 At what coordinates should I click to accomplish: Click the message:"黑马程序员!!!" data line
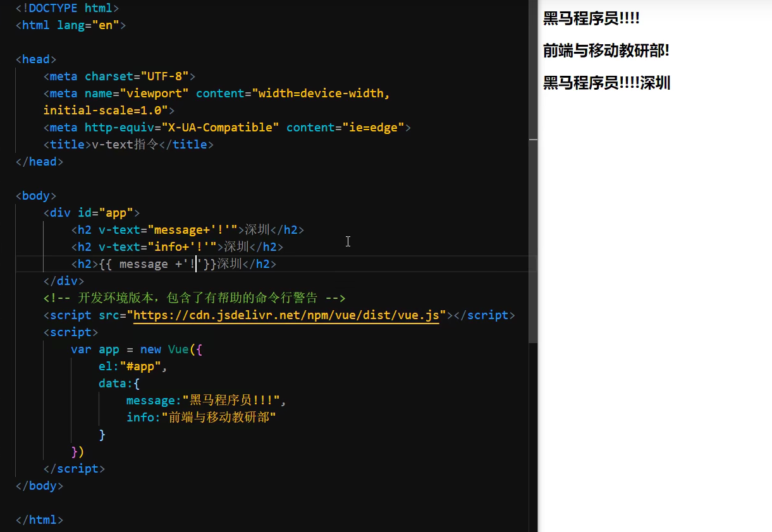coord(207,401)
